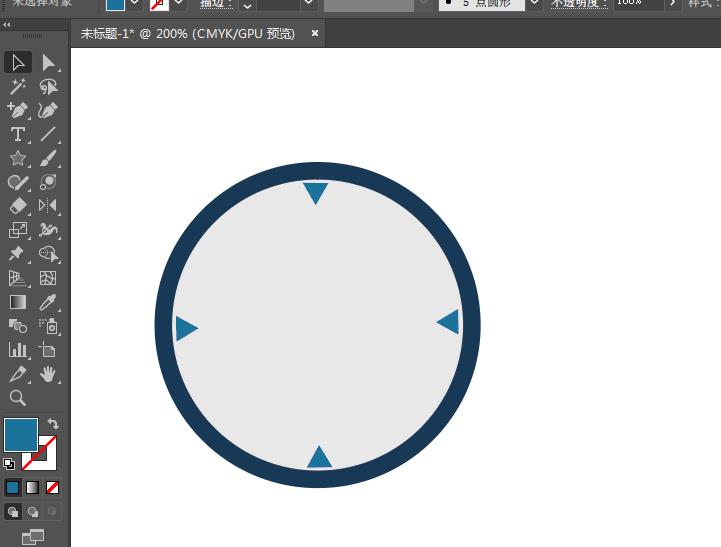Choose the Gradient tool
Screen dimensions: 721x547
click(18, 302)
